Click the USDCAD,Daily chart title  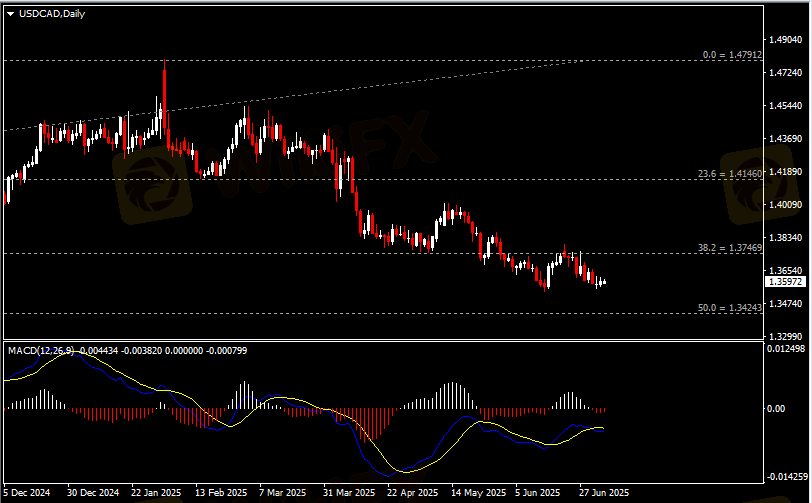pyautogui.click(x=52, y=13)
